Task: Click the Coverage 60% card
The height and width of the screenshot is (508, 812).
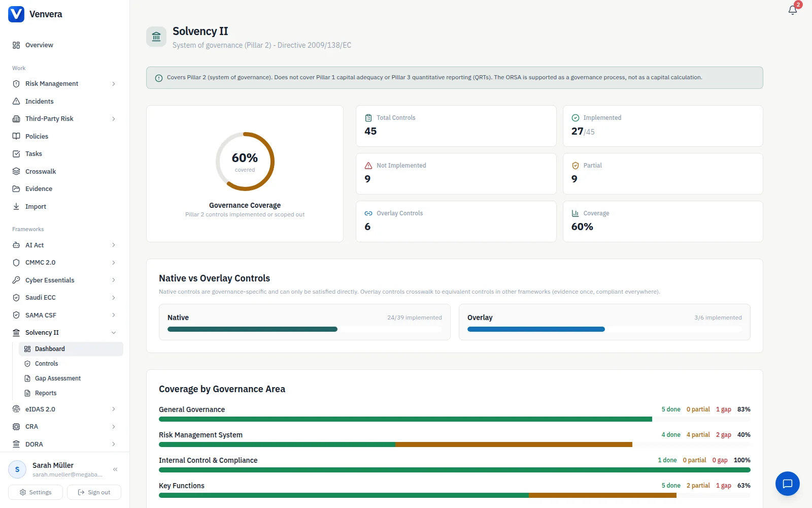Action: coord(663,221)
